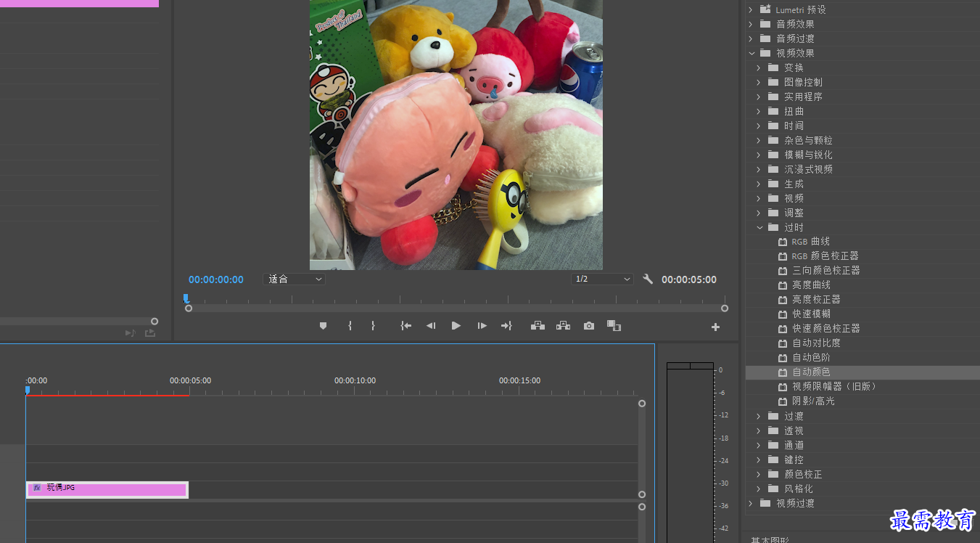
Task: Expand the 变换 folder
Action: [759, 68]
